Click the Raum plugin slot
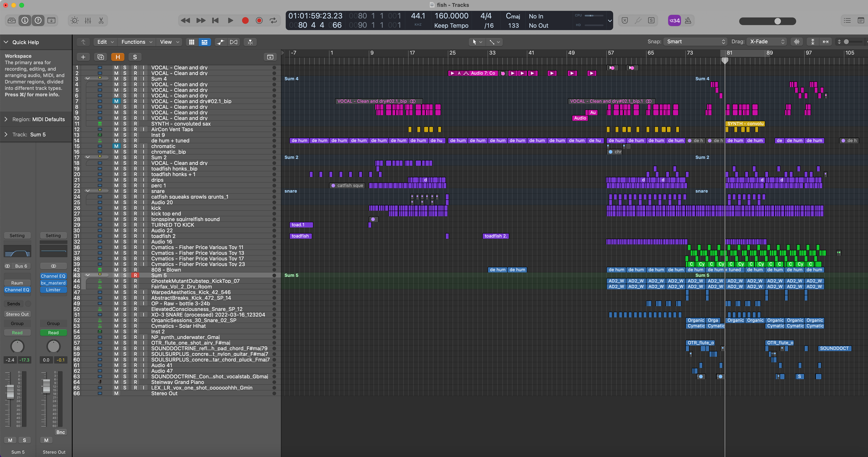The height and width of the screenshot is (457, 868). point(17,283)
